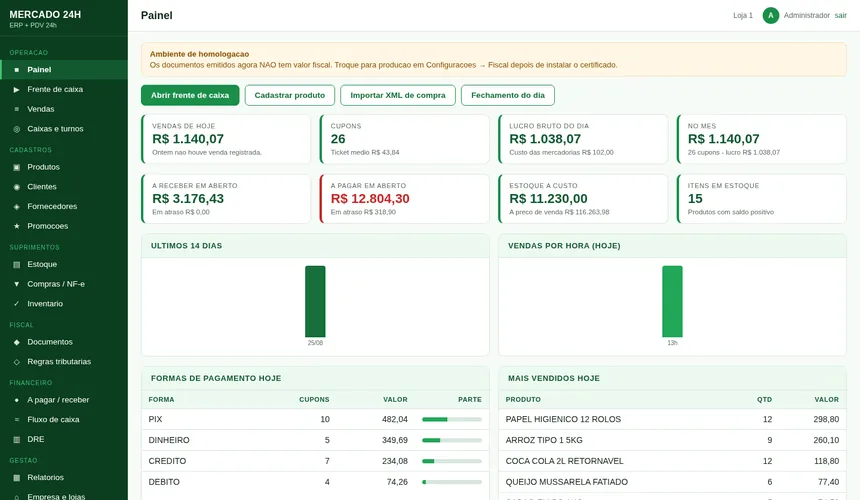Click the Loja 1 store label
860x500 pixels.
743,15
